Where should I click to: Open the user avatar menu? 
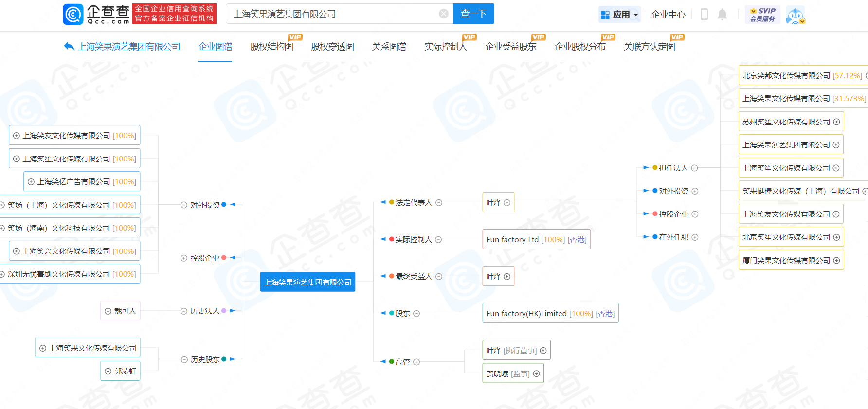click(x=796, y=15)
